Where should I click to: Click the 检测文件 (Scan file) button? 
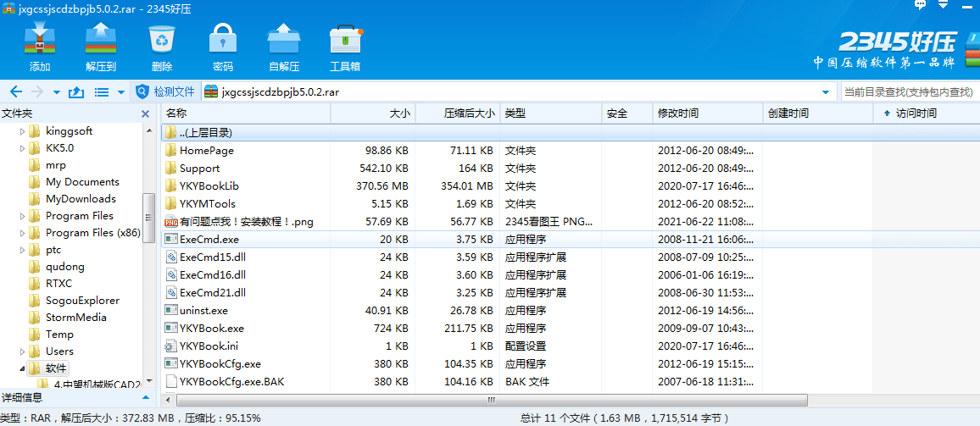click(x=165, y=91)
